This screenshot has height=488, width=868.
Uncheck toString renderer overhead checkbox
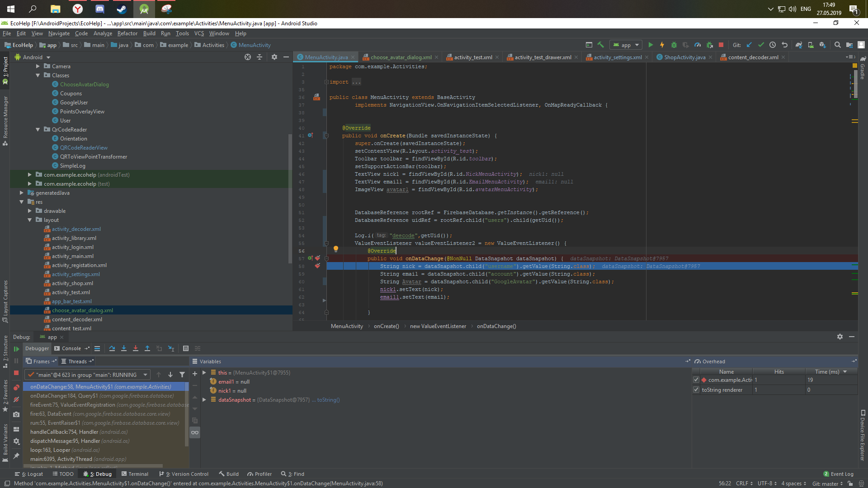pyautogui.click(x=696, y=390)
